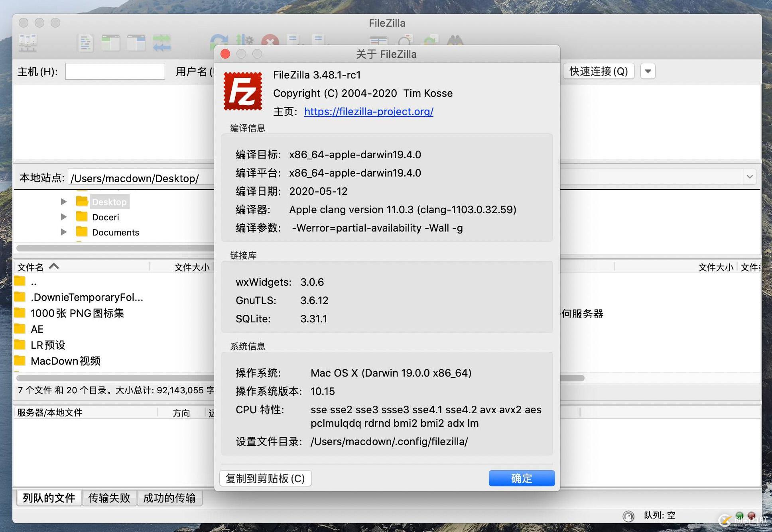The height and width of the screenshot is (532, 772).
Task: Click version text FileZilla 3.48.1-rc1
Action: [x=317, y=75]
